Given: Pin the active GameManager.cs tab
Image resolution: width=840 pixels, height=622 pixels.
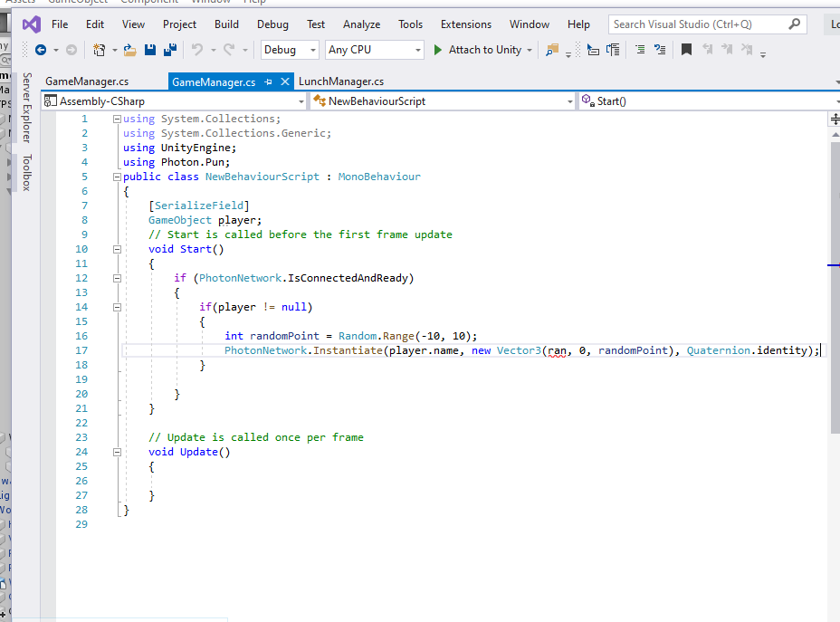Looking at the screenshot, I should tap(269, 81).
